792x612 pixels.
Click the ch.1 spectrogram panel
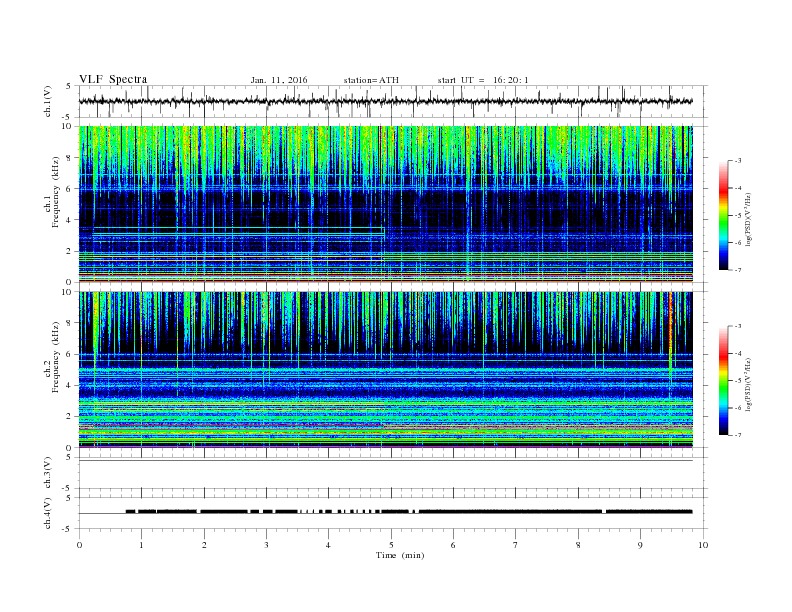pos(385,204)
